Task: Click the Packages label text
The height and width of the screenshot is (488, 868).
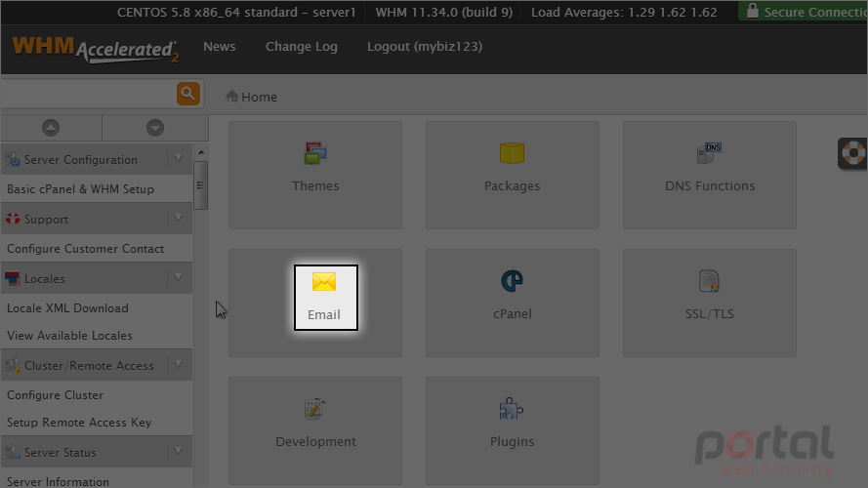Action: (x=512, y=185)
